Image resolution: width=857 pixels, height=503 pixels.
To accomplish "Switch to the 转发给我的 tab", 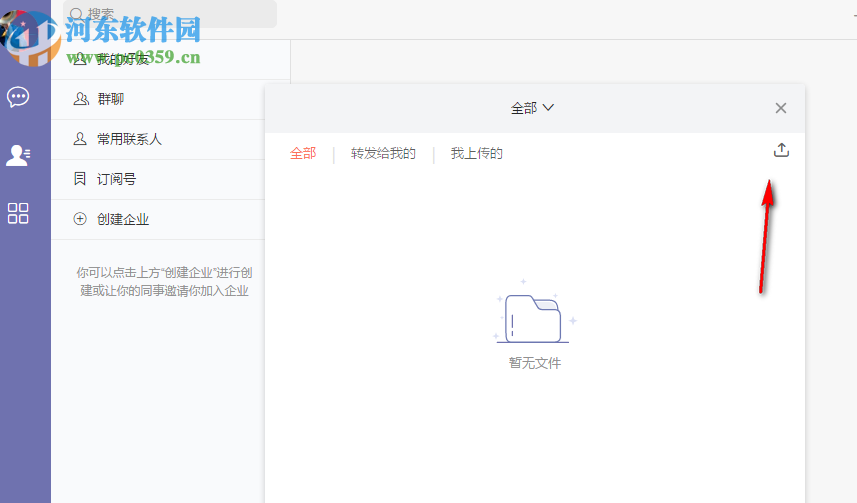I will [x=383, y=154].
